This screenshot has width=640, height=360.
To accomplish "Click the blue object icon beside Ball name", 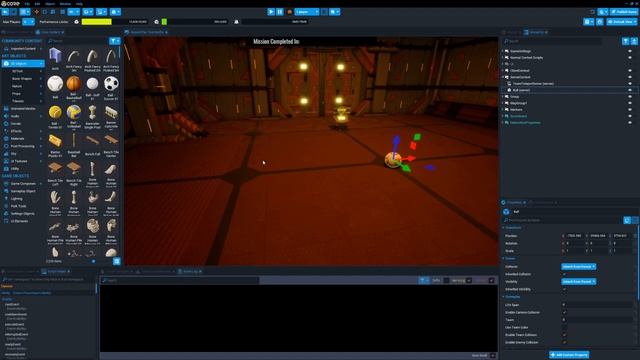I will (506, 212).
